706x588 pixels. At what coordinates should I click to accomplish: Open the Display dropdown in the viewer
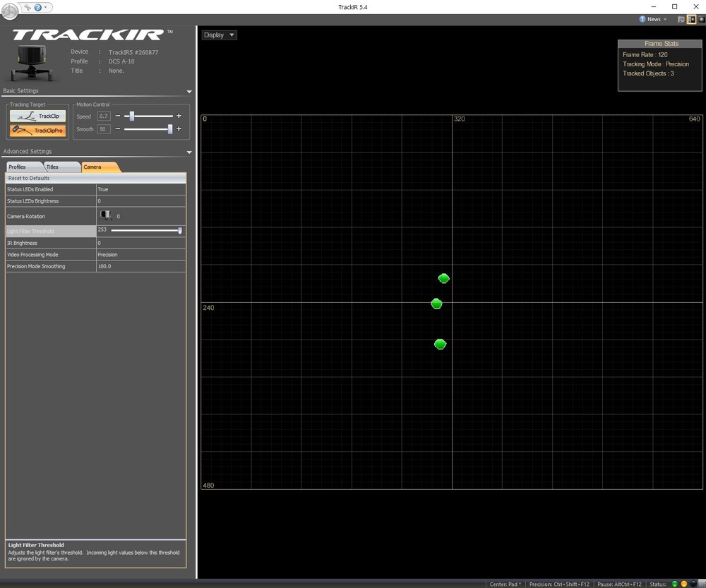[219, 35]
